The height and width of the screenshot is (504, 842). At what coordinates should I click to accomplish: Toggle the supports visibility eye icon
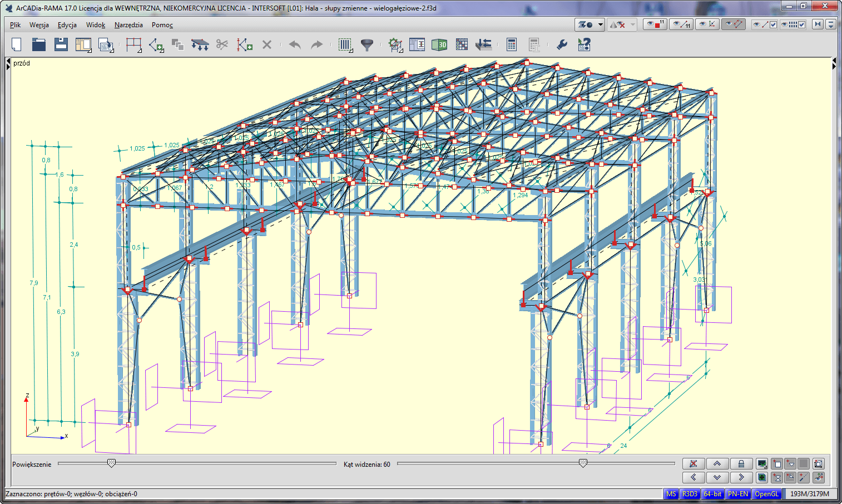coord(707,24)
